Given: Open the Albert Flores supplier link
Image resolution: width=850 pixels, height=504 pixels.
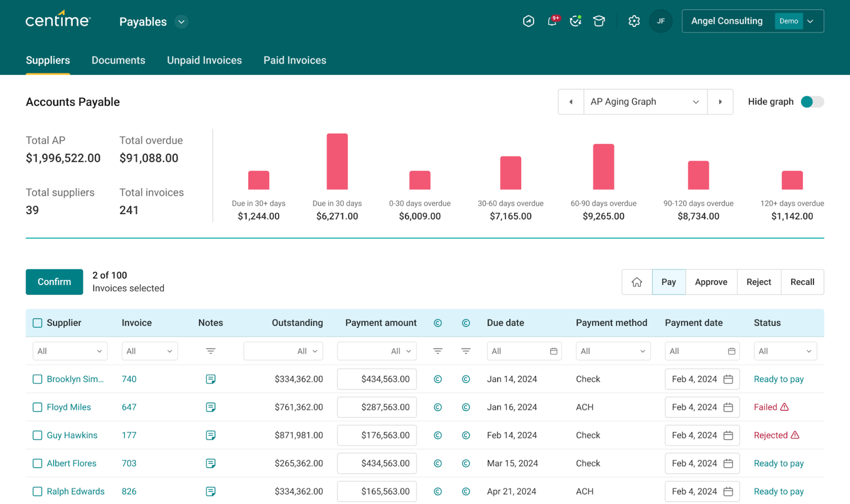Looking at the screenshot, I should [72, 464].
